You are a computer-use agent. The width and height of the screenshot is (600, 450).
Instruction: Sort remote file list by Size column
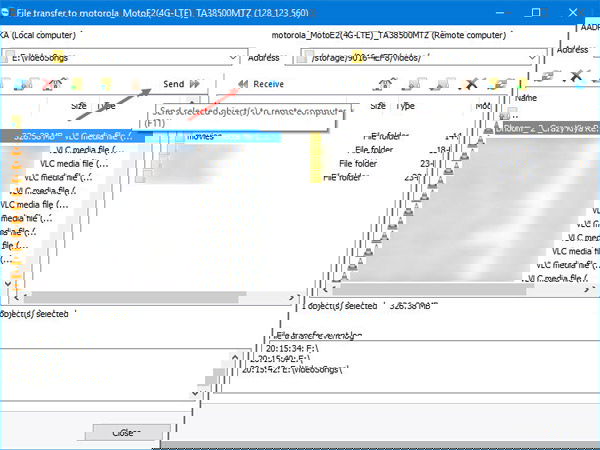pyautogui.click(x=378, y=106)
